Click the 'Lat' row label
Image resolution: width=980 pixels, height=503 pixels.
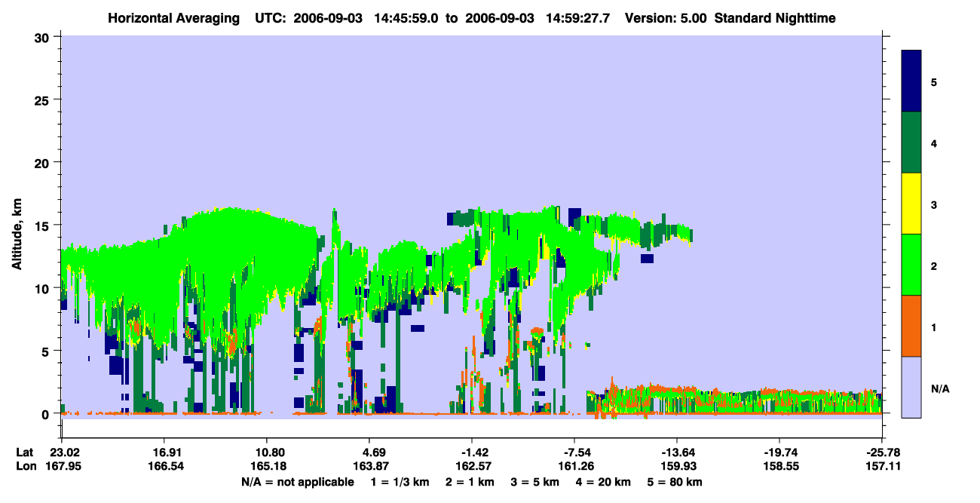(x=25, y=452)
